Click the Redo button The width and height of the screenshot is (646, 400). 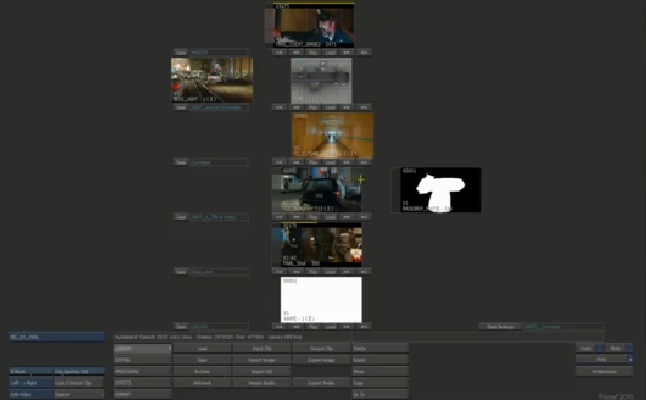point(616,349)
